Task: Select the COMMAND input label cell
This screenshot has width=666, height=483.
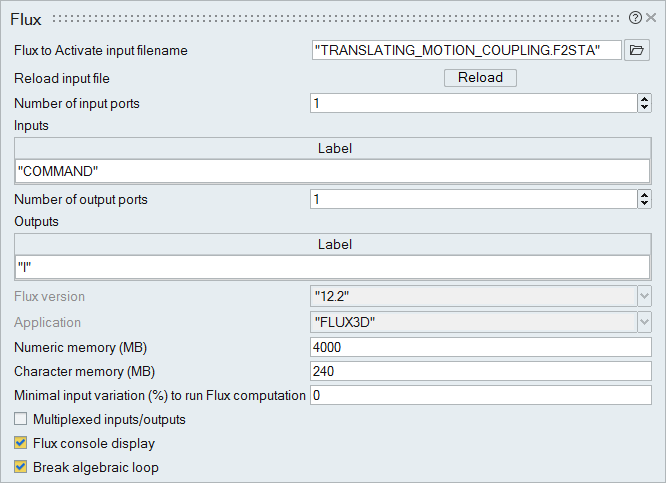Action: (333, 171)
